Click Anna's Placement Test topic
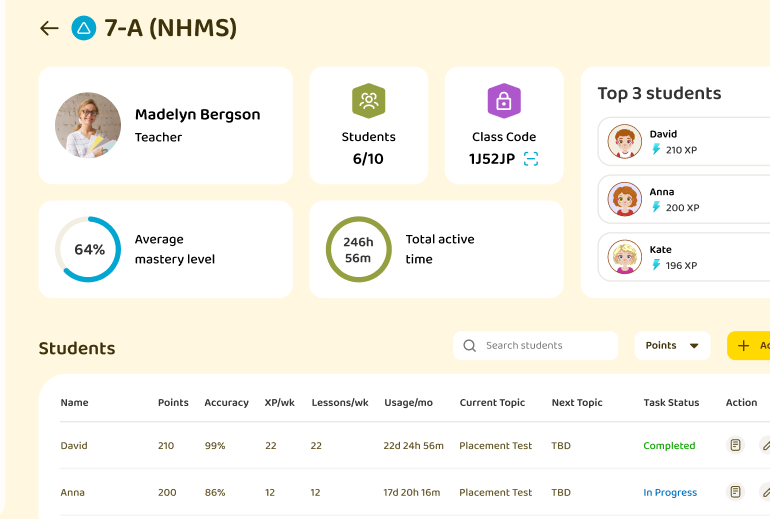 tap(495, 492)
